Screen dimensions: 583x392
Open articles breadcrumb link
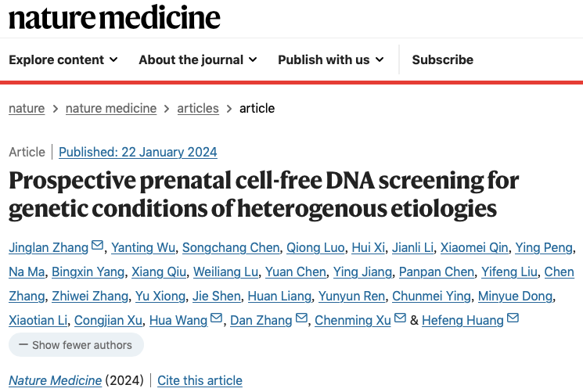click(198, 108)
